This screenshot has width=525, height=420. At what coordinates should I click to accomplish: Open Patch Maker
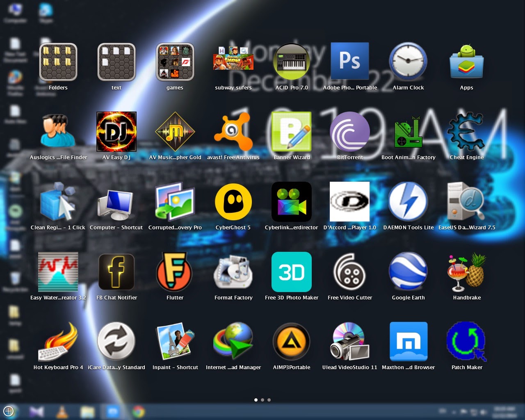tap(466, 341)
